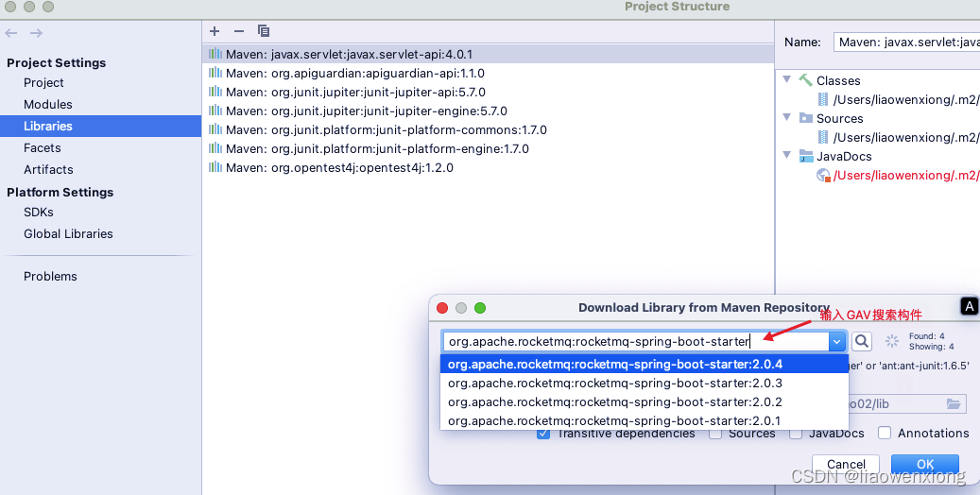Collapse the Sources tree node

tap(787, 117)
